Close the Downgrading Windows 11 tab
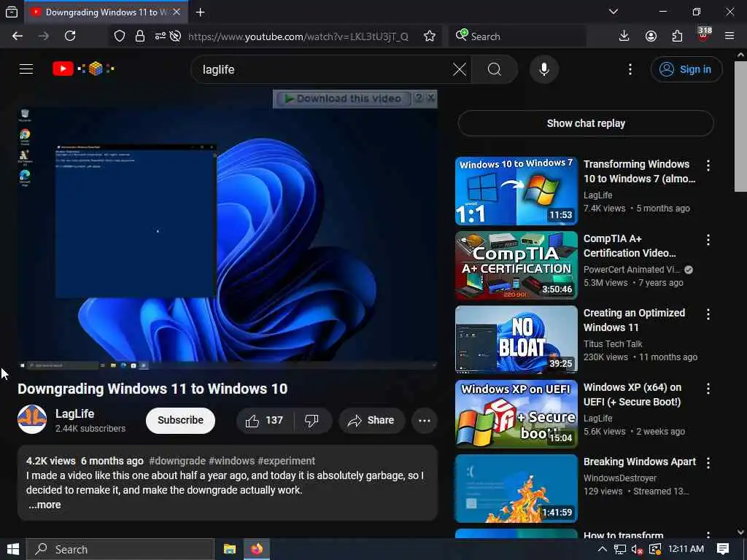The width and height of the screenshot is (747, 560). tap(177, 12)
